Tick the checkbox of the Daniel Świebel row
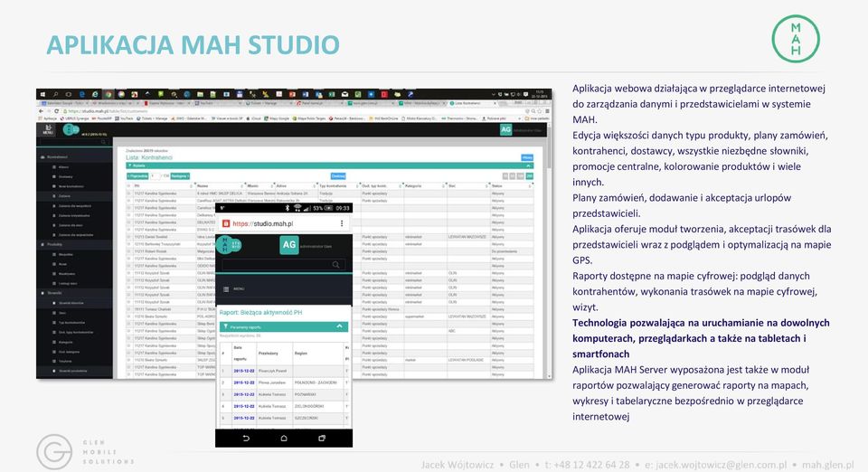This screenshot has width=868, height=472. click(129, 237)
